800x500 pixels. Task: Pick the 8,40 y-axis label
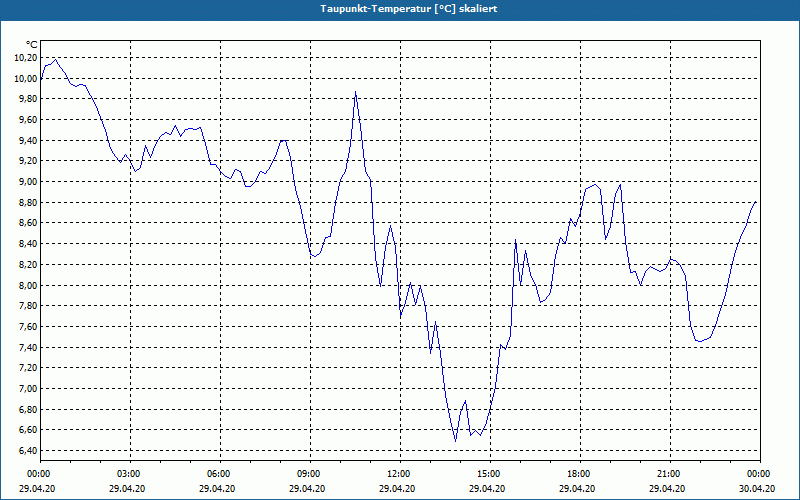pos(28,244)
